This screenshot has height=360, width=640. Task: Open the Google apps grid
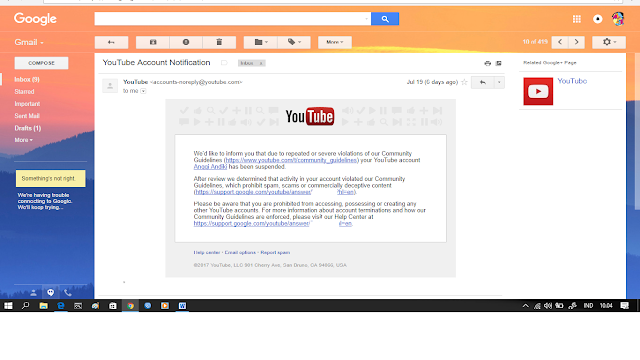point(577,19)
